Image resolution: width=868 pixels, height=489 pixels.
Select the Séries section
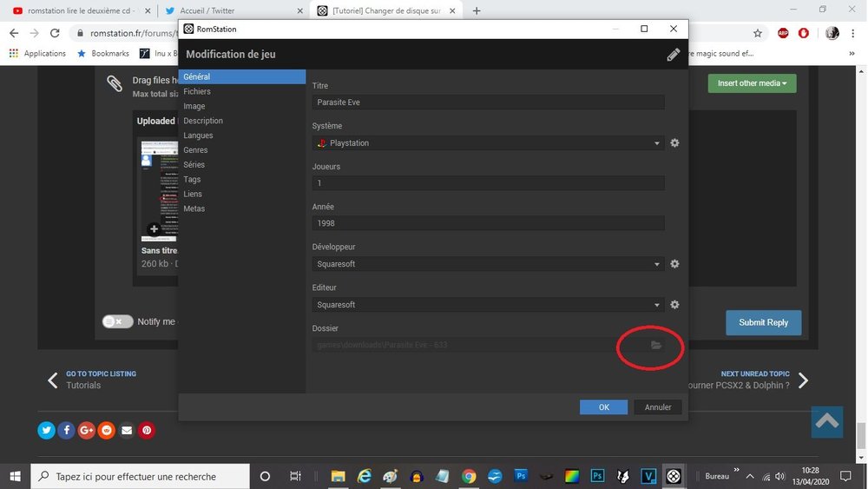(x=242, y=164)
